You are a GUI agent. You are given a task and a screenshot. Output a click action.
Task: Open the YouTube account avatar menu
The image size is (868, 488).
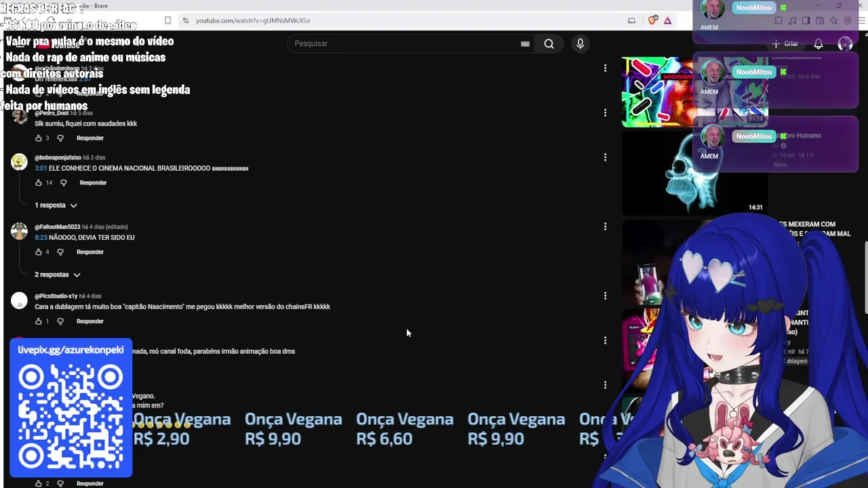tap(845, 43)
